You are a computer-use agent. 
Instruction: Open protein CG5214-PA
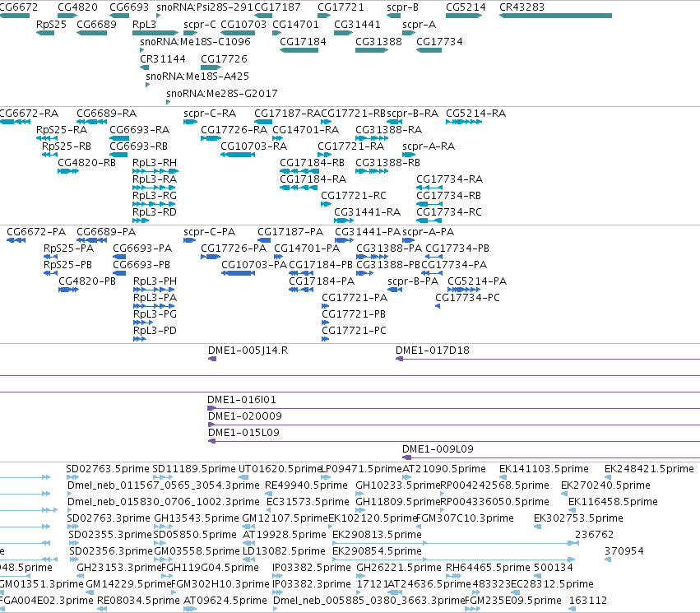[x=477, y=281]
